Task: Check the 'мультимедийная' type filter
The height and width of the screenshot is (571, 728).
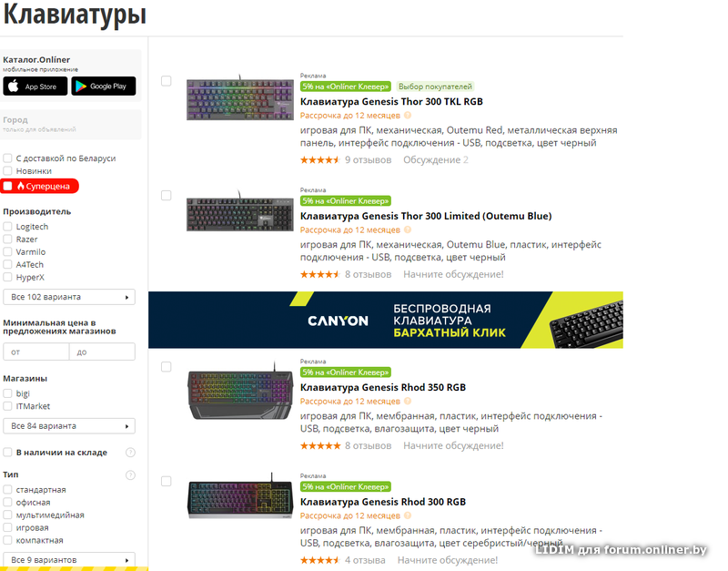Action: point(7,515)
